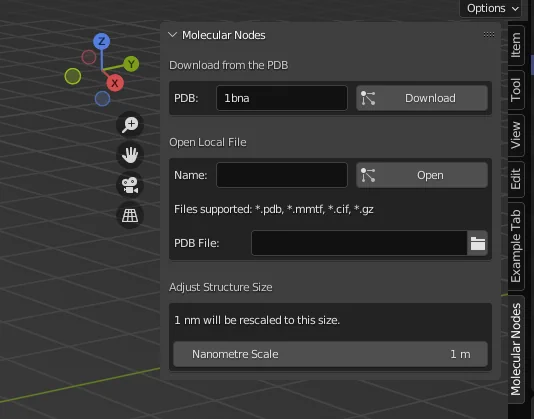Collapse the Molecular Nodes panel
534x419 pixels.
point(173,35)
